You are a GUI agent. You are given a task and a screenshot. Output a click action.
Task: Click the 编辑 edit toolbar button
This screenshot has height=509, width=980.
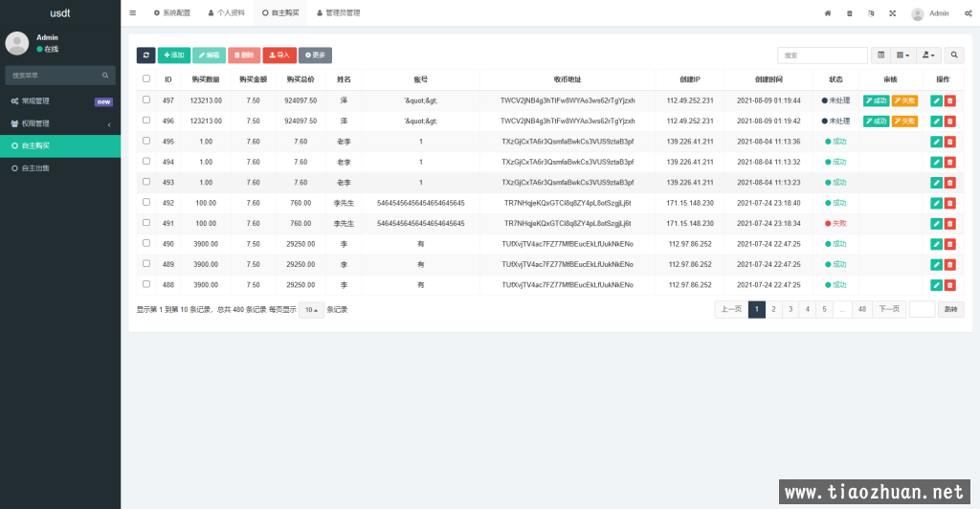tap(209, 55)
